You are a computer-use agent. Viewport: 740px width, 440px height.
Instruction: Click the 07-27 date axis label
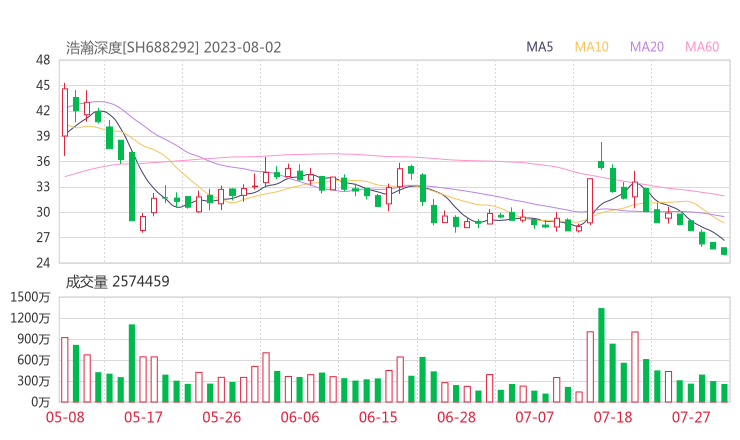coord(691,417)
